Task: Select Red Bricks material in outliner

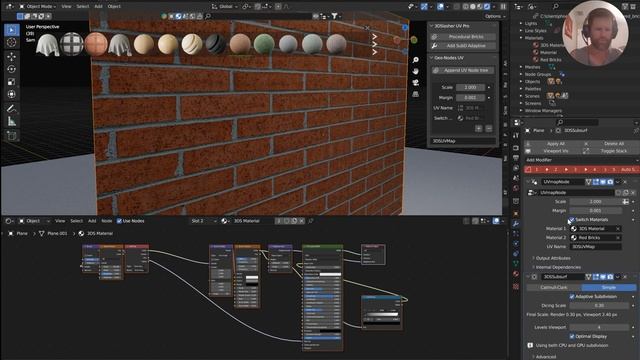Action: point(550,60)
